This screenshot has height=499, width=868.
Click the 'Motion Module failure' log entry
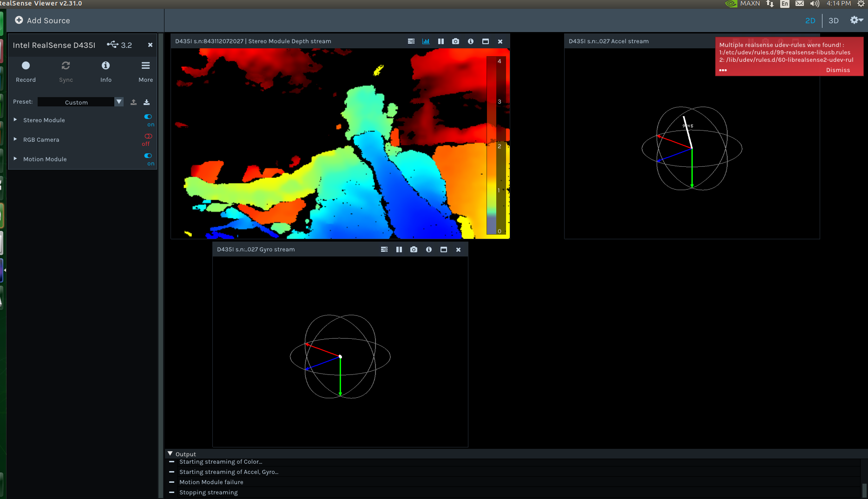coord(211,482)
